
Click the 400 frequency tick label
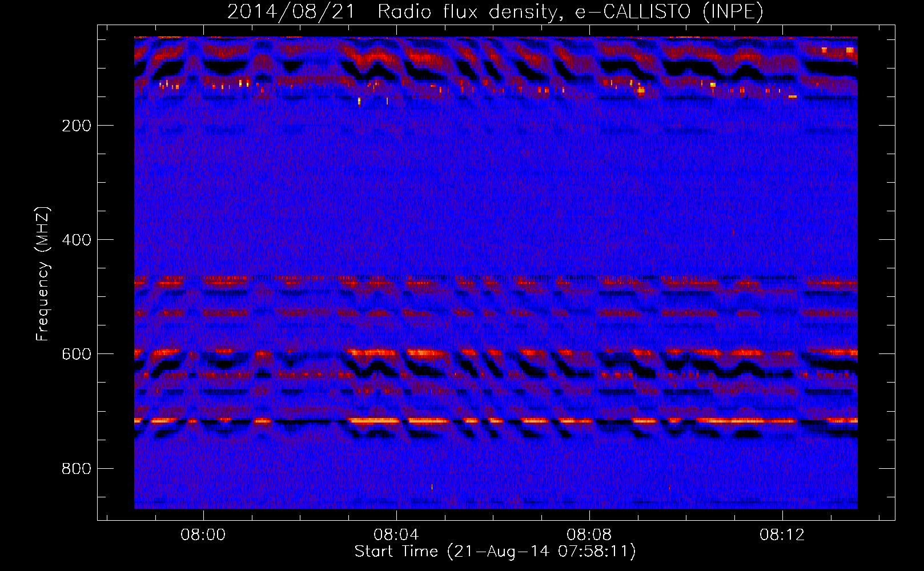77,240
